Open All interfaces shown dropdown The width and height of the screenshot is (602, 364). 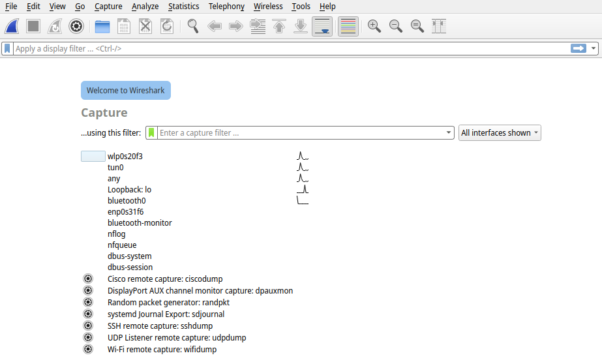500,133
